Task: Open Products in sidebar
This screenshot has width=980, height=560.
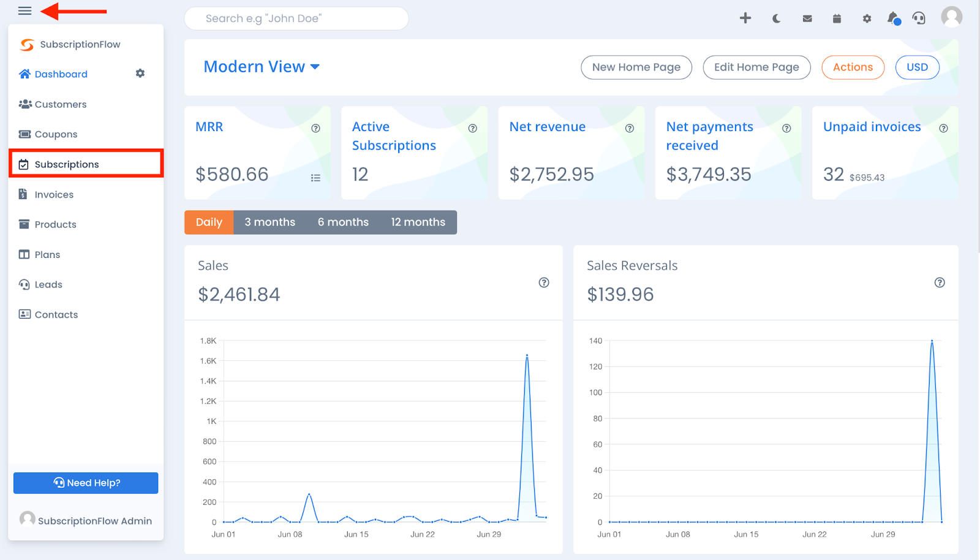Action: pyautogui.click(x=47, y=224)
